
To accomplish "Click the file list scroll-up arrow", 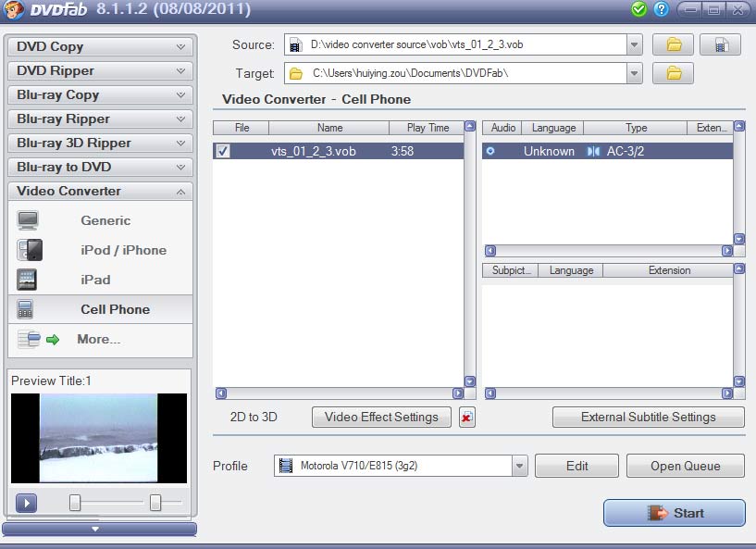I will click(x=469, y=127).
